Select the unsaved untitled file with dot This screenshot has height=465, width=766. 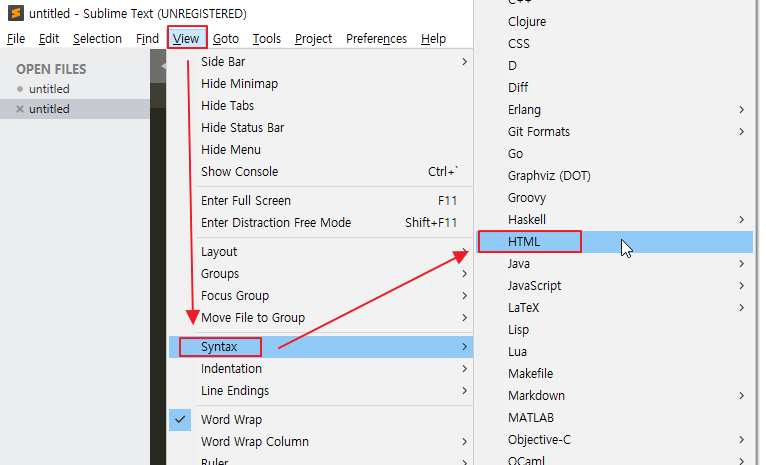pos(49,89)
